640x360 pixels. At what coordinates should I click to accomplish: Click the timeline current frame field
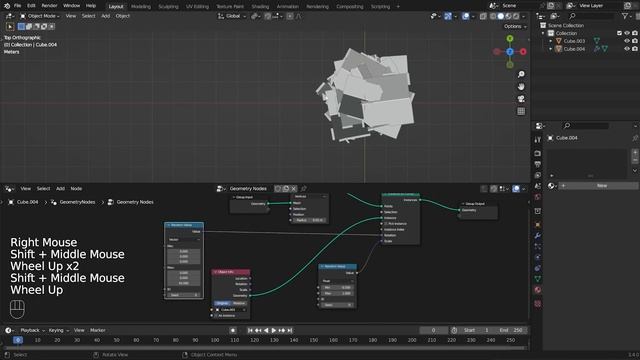(433, 330)
